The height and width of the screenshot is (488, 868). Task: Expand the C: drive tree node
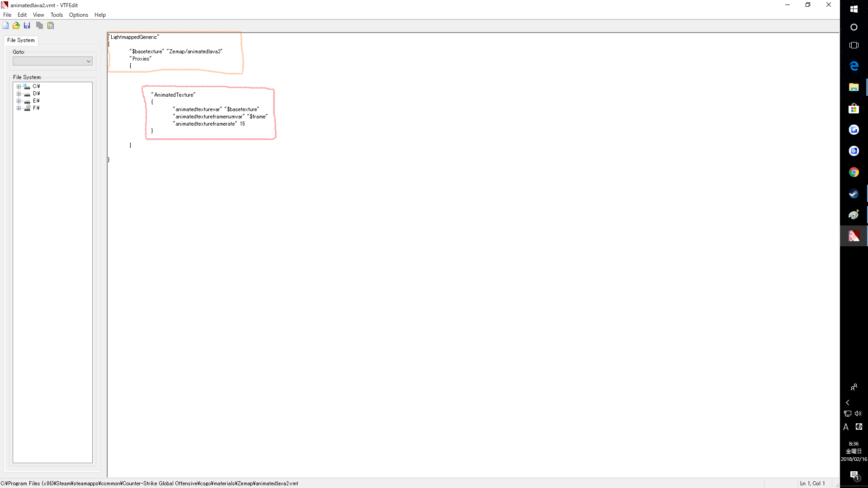pos(19,86)
